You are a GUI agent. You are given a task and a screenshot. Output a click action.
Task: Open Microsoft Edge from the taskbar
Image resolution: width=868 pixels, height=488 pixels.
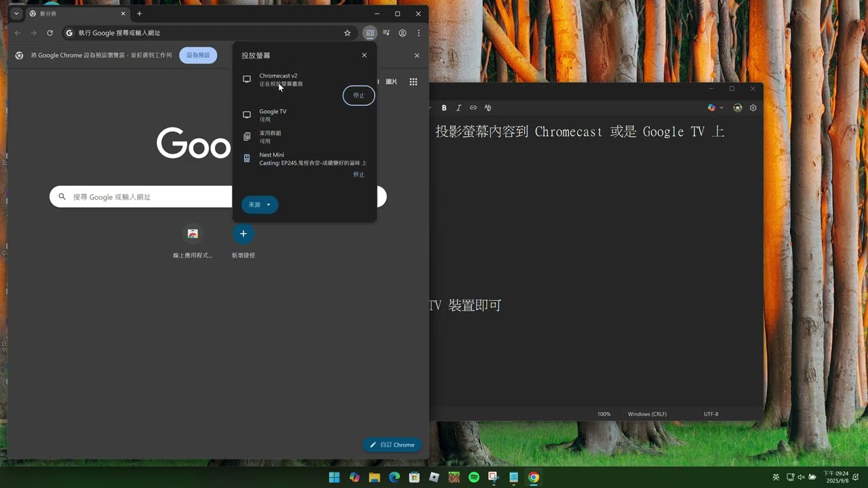tap(394, 477)
